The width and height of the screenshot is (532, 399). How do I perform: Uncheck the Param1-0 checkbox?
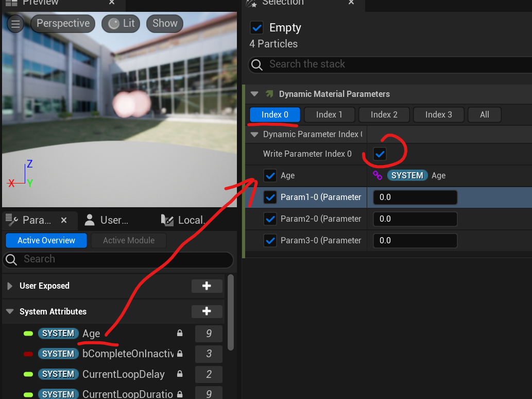click(270, 197)
